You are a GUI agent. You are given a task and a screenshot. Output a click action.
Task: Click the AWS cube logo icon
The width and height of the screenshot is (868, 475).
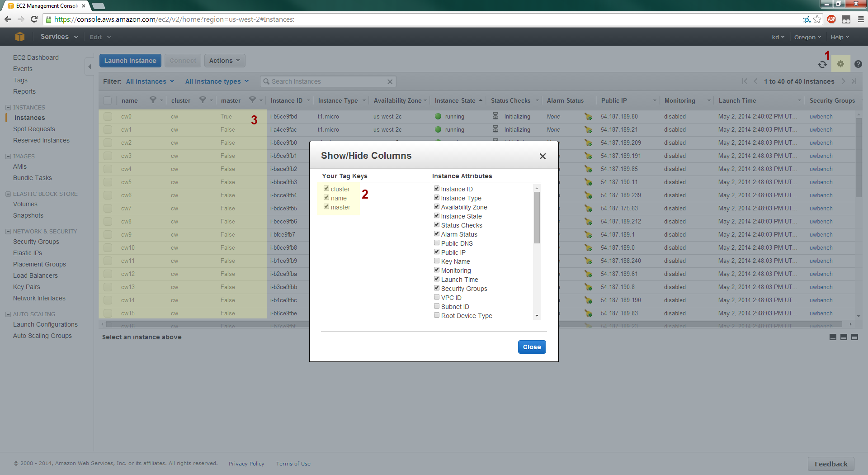pyautogui.click(x=19, y=37)
